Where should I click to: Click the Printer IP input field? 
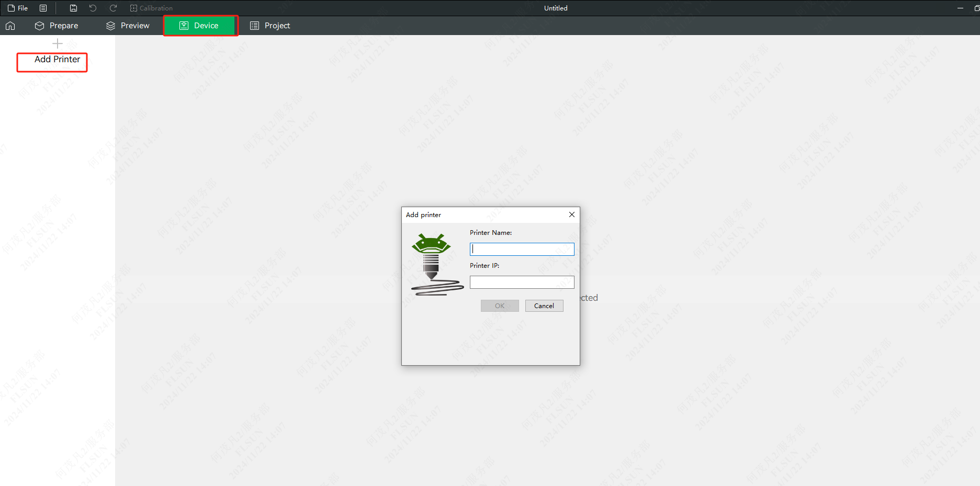[x=522, y=282]
